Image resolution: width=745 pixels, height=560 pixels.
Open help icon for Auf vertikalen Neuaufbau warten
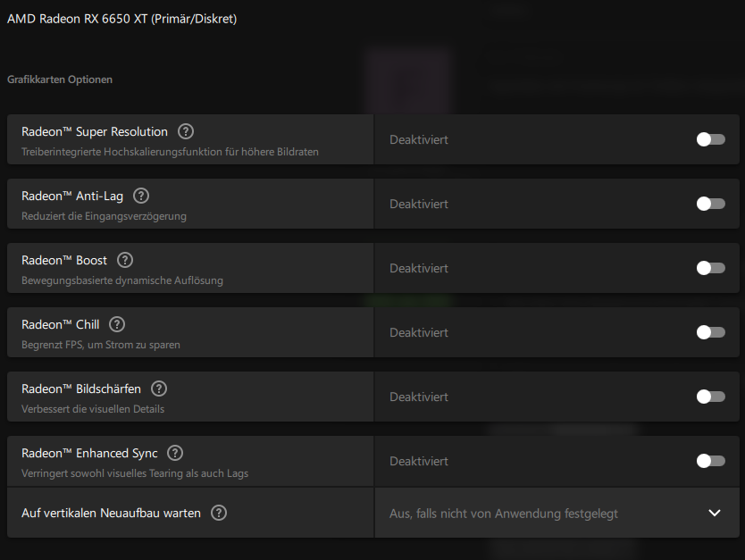[x=219, y=513]
